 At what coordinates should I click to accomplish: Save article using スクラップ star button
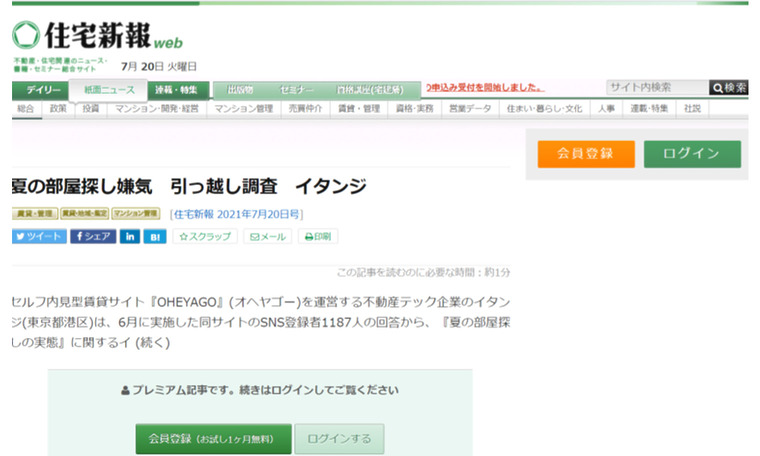click(x=205, y=237)
